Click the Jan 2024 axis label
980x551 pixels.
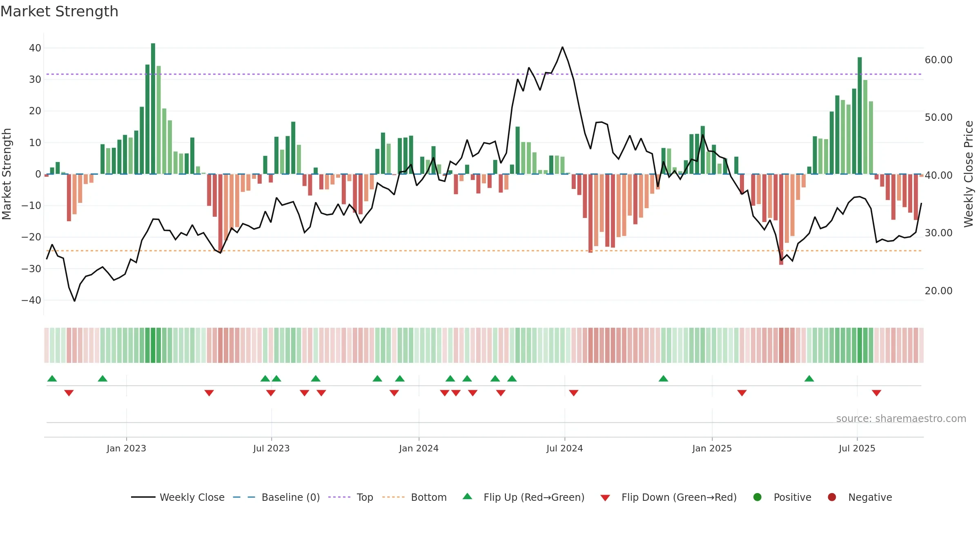419,448
